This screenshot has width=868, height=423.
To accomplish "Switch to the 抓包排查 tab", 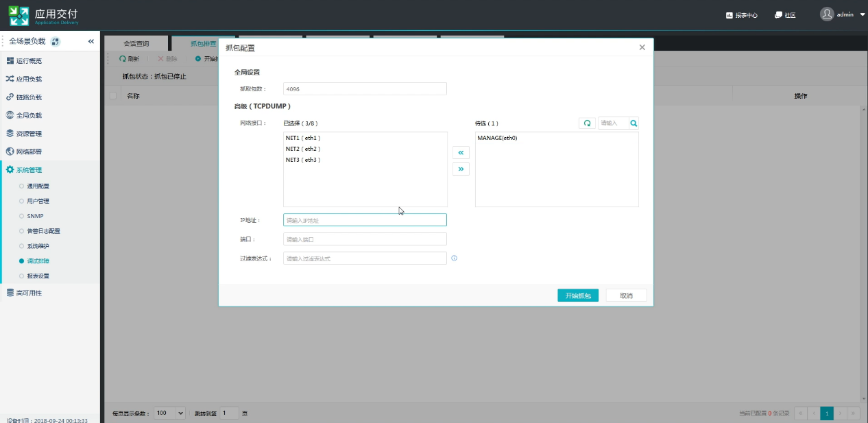I will point(202,44).
